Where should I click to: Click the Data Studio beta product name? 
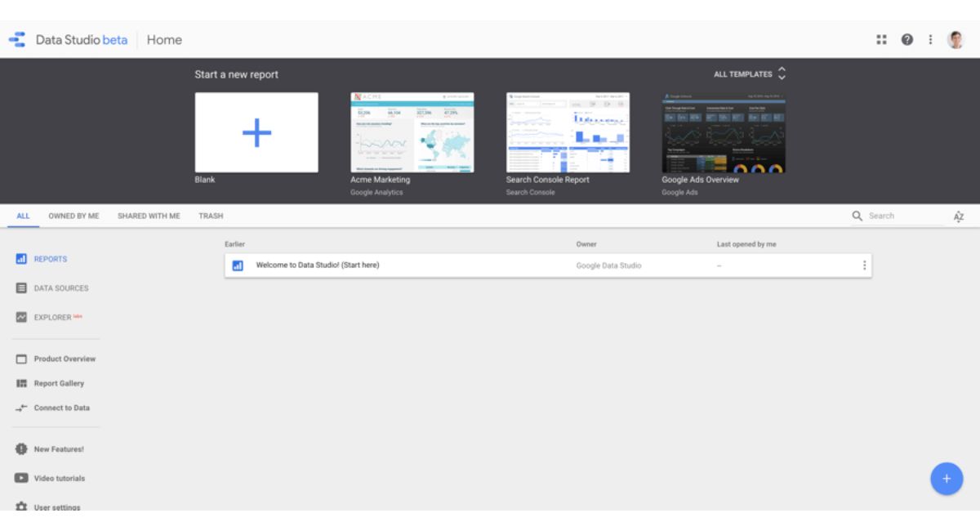(82, 39)
